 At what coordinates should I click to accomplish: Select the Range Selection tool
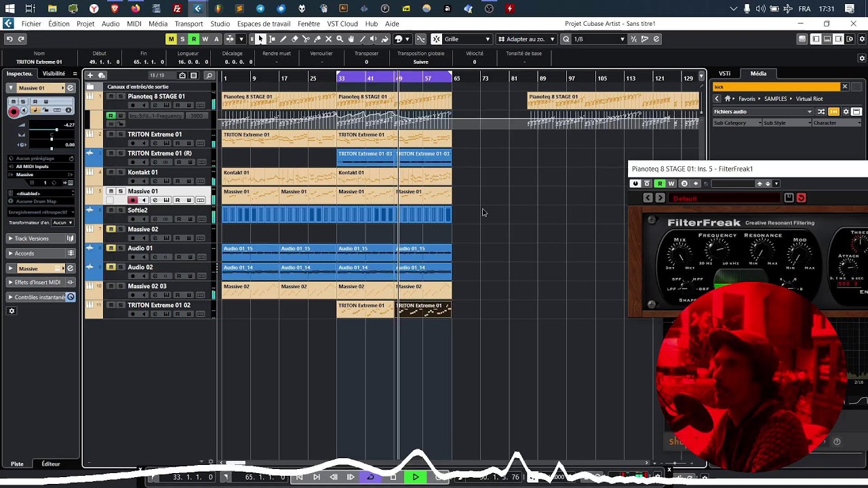(x=272, y=39)
